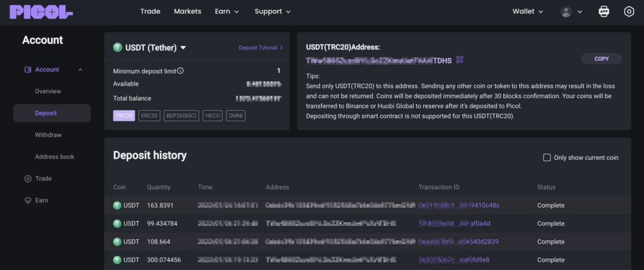The width and height of the screenshot is (644, 270).
Task: Go to Withdraw in the sidebar
Action: [x=48, y=135]
